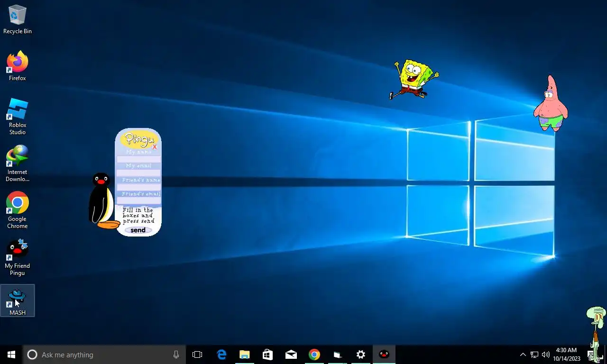The height and width of the screenshot is (364, 607).
Task: Click the Cortana 'Ask me anything' search box
Action: 104,355
